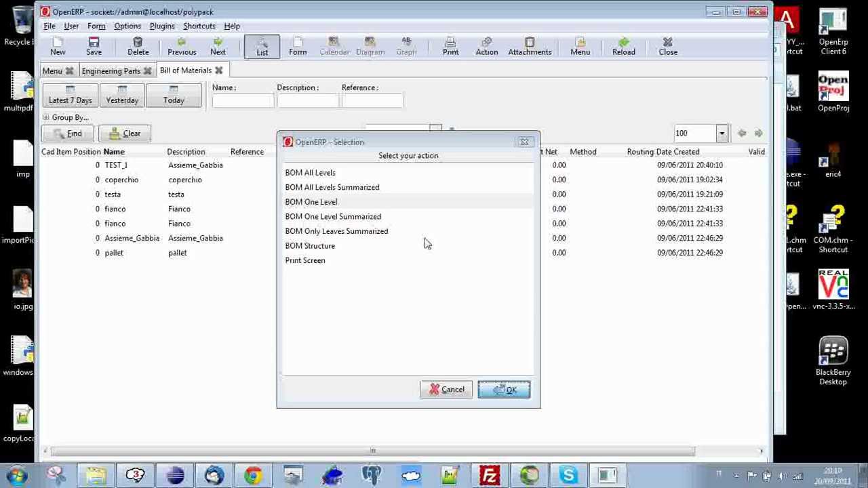Viewport: 868px width, 488px height.
Task: Toggle the Yesterday filter
Action: tap(122, 96)
